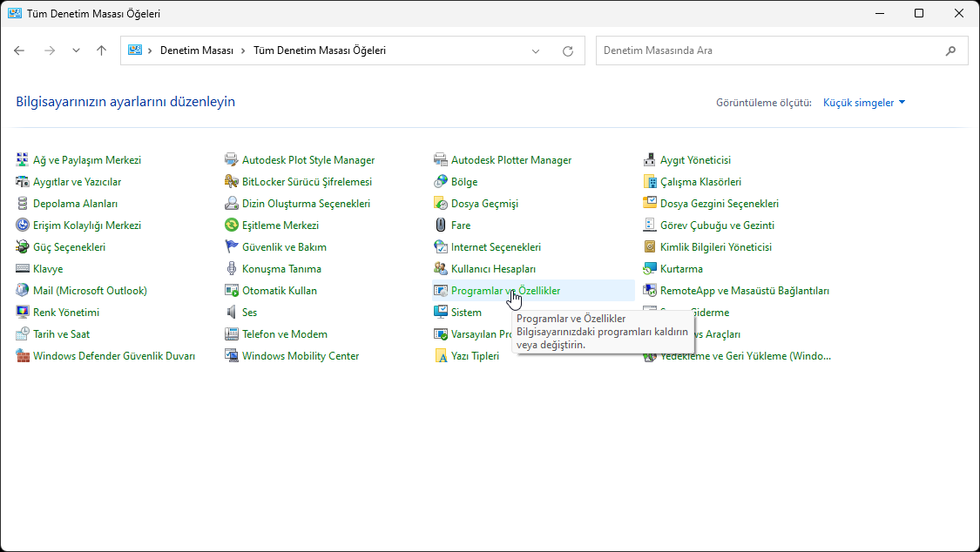Screen dimensions: 980x552
Task: Select Denetim Masası in the breadcrumb
Action: (x=197, y=50)
